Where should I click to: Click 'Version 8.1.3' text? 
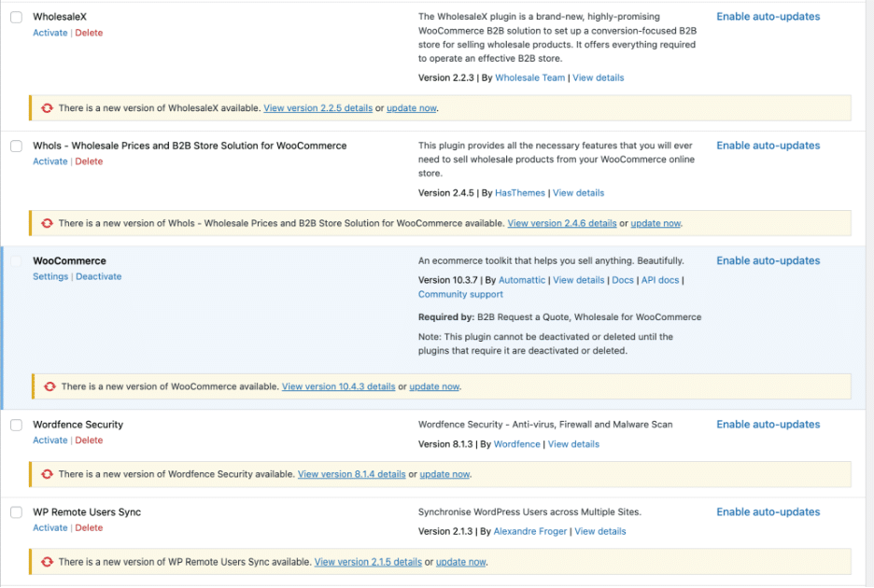pyautogui.click(x=445, y=445)
